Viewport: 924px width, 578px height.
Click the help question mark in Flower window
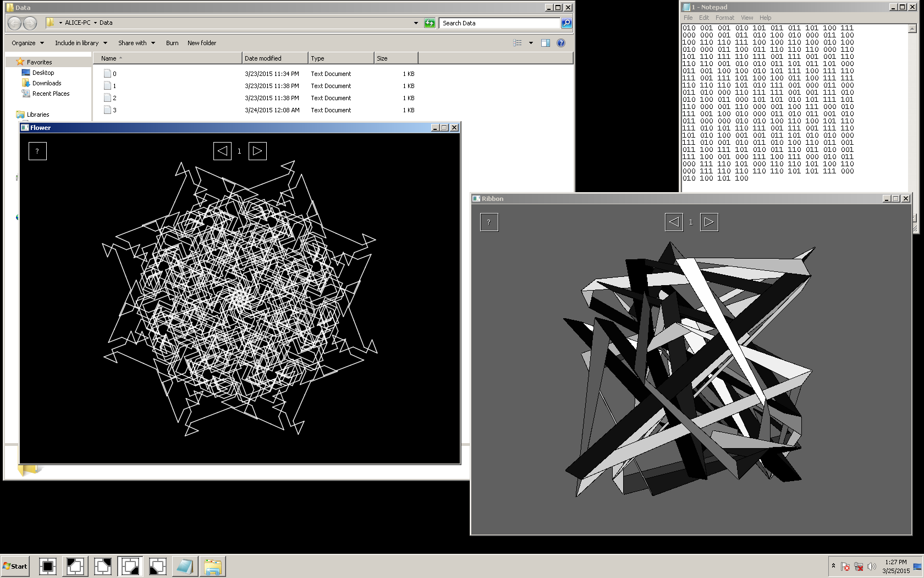pos(37,151)
